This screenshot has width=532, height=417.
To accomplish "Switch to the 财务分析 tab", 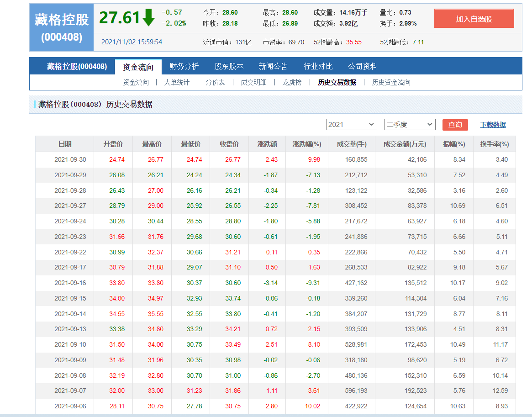I will [184, 66].
